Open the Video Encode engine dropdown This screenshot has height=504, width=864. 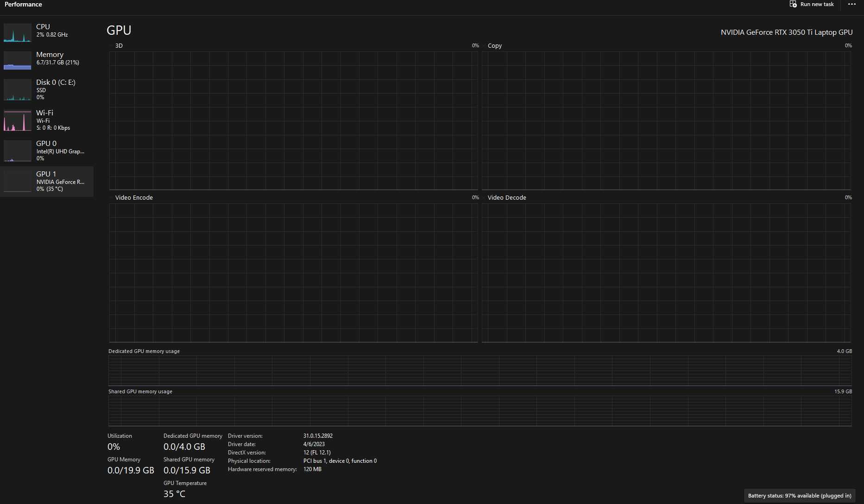tap(112, 198)
